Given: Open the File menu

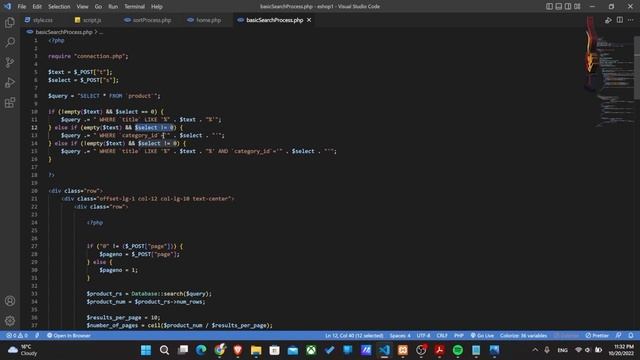Looking at the screenshot, I should (22, 7).
